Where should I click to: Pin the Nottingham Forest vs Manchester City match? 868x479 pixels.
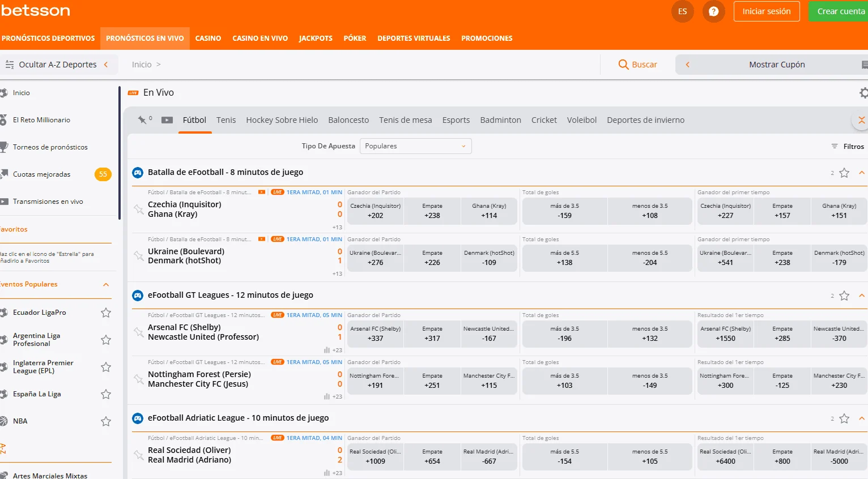coord(138,379)
